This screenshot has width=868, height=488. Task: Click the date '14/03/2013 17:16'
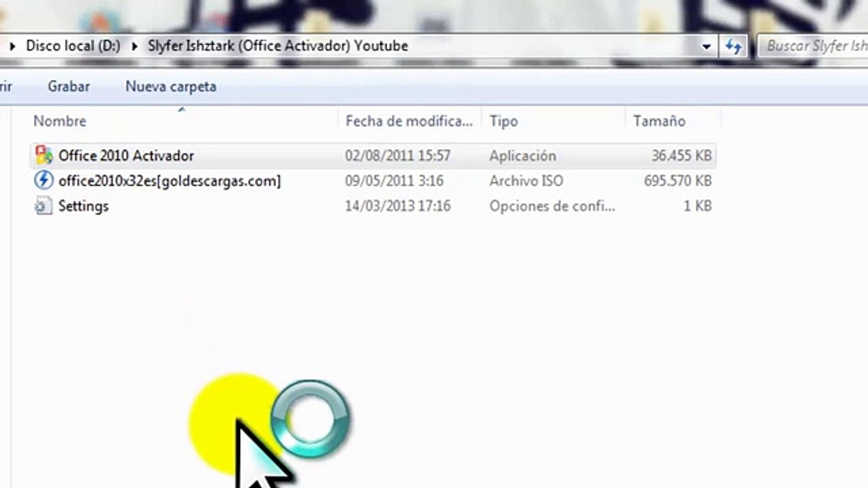[398, 206]
